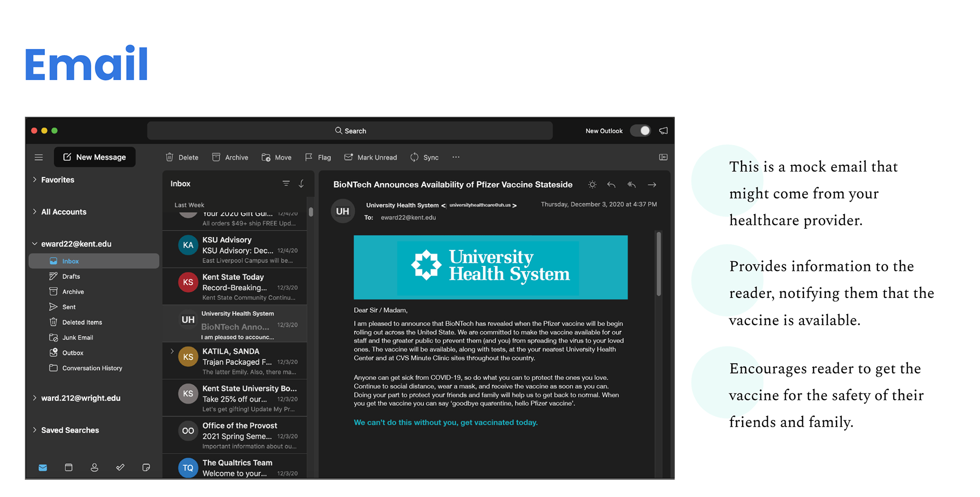Click the TQ sender avatar
Screen dimensions: 980x497
(x=188, y=468)
